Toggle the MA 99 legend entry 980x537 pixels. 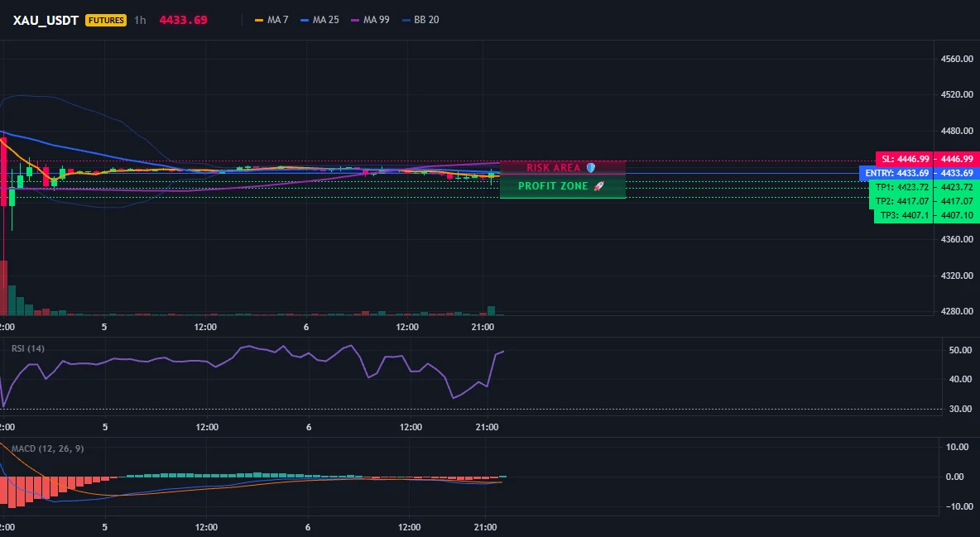[x=371, y=20]
